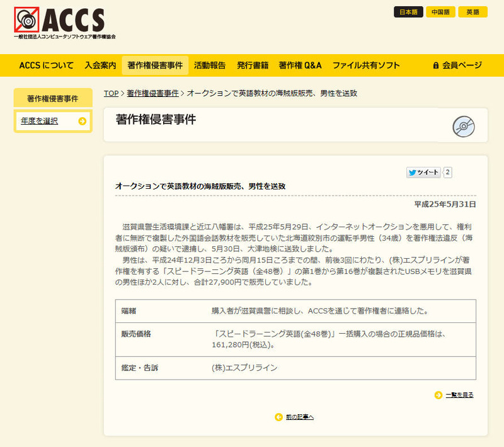The image size is (504, 447).
Task: Select the 著作権侵害事件 navigation tab
Action: click(x=155, y=65)
